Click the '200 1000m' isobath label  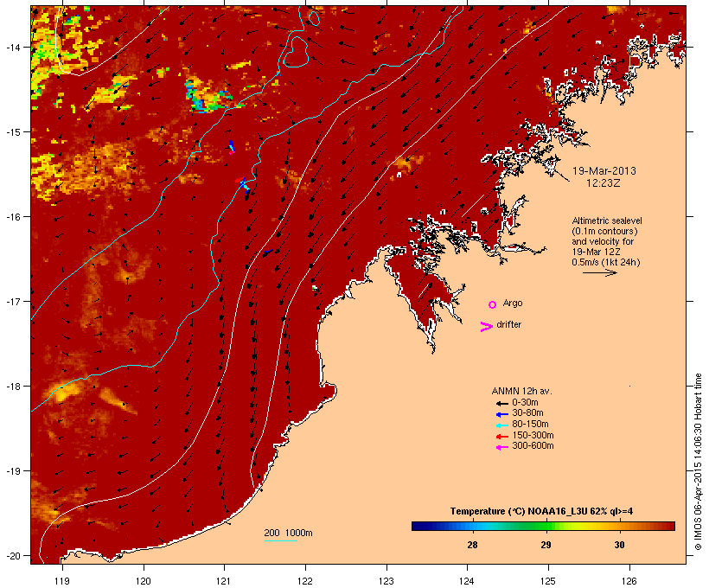[x=288, y=533]
